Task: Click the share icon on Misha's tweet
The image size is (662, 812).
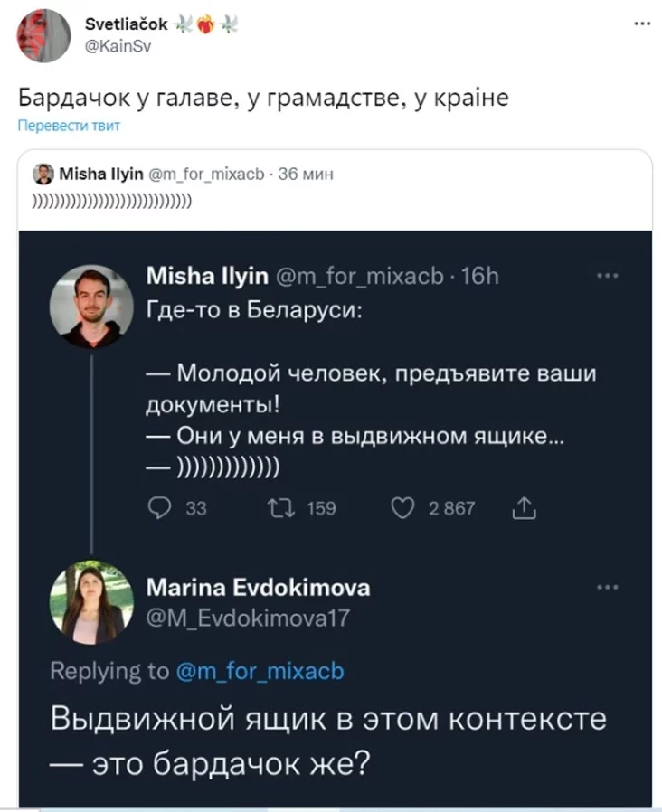Action: click(524, 510)
